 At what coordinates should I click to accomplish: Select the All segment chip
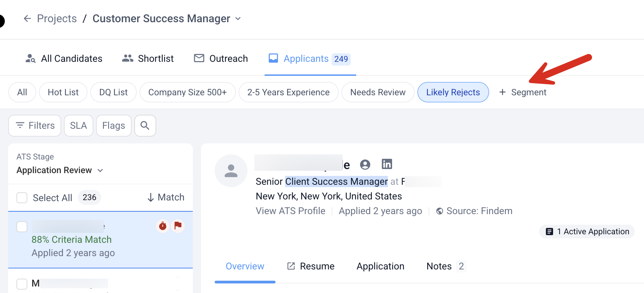tap(22, 92)
